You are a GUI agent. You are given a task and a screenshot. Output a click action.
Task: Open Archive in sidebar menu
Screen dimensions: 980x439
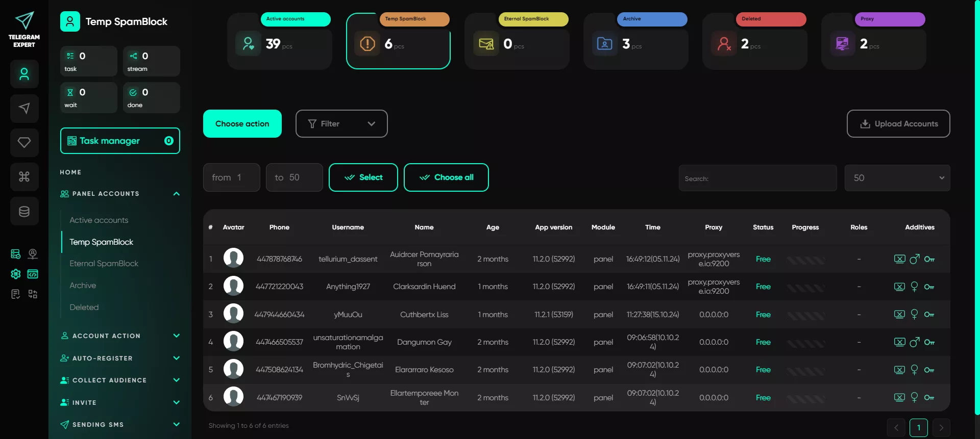pyautogui.click(x=83, y=286)
